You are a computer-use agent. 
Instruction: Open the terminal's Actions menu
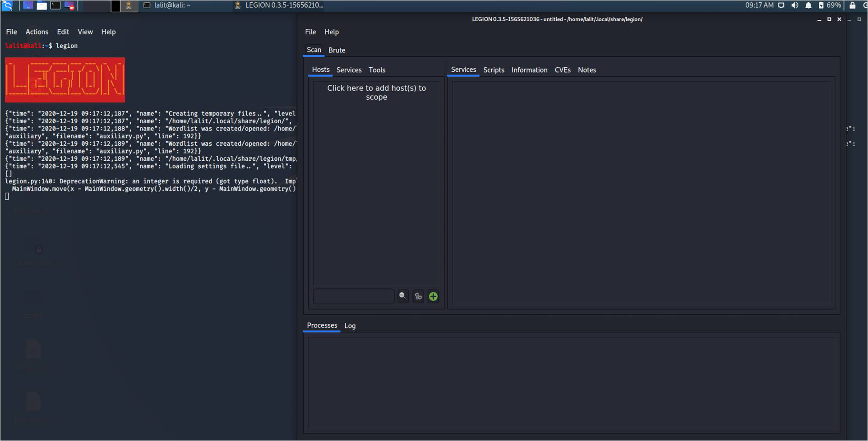click(x=37, y=32)
